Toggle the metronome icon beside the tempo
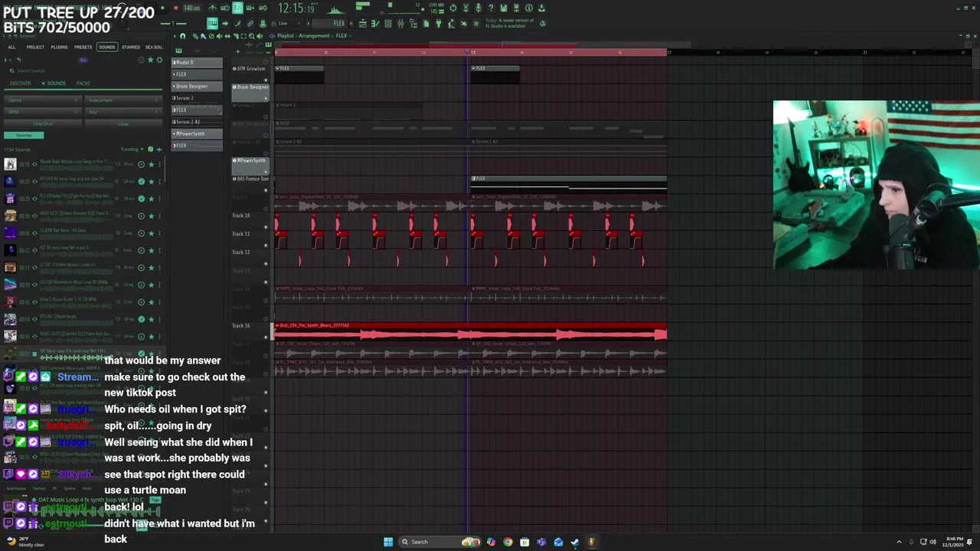Image resolution: width=980 pixels, height=551 pixels. [212, 8]
